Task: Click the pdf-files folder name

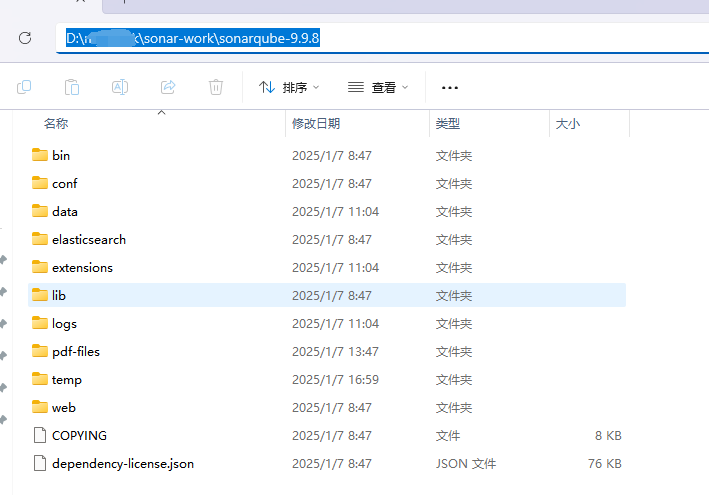Action: coord(76,352)
